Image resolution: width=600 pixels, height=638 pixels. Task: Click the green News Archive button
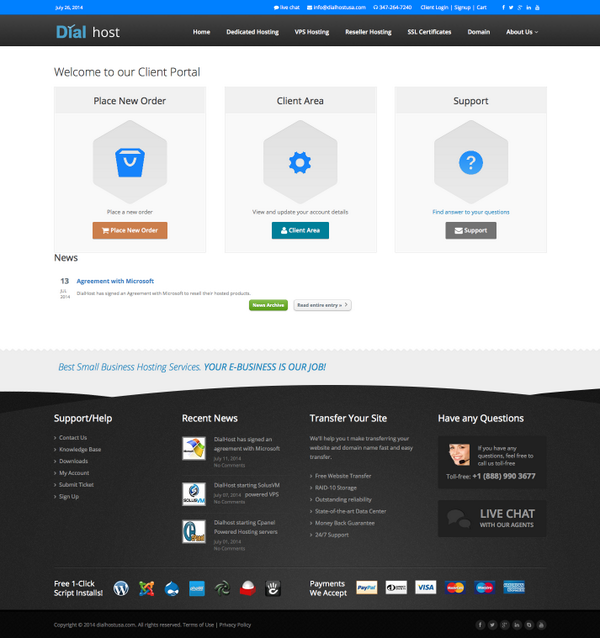tap(268, 305)
